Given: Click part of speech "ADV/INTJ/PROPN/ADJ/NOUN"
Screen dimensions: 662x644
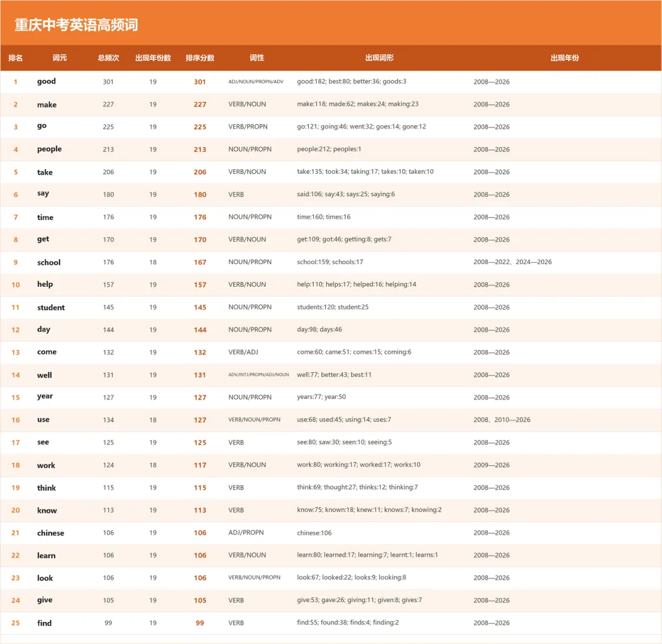Looking at the screenshot, I should click(x=259, y=375).
